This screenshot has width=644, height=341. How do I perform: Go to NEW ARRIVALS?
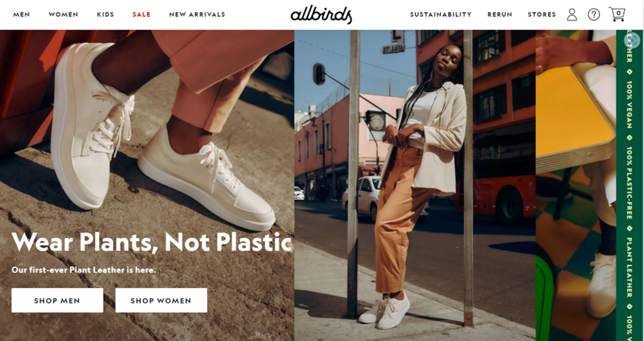click(197, 14)
